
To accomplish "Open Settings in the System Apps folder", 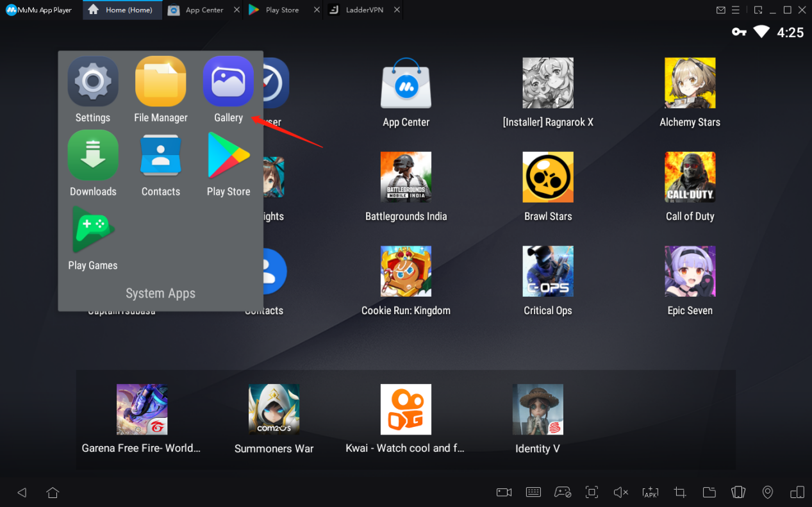I will click(x=93, y=81).
